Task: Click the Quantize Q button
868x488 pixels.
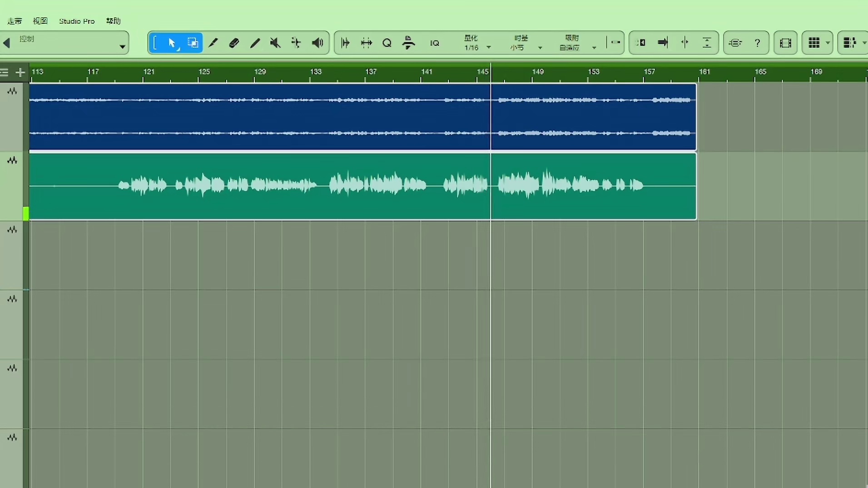Action: (387, 43)
